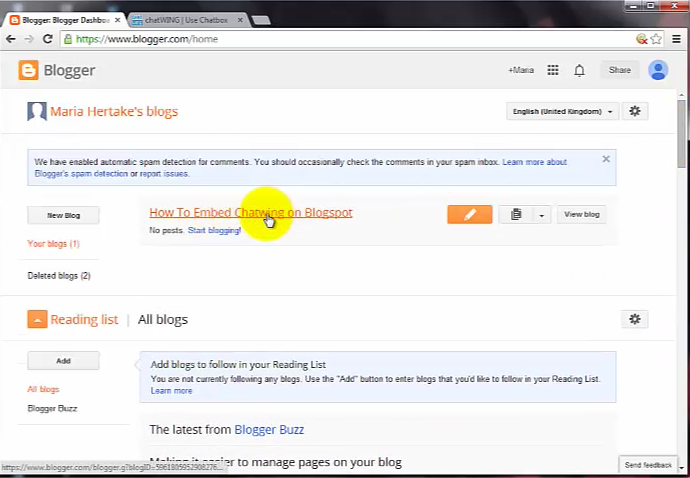Close the chatWING tab
The height and width of the screenshot is (478, 690).
(x=240, y=20)
